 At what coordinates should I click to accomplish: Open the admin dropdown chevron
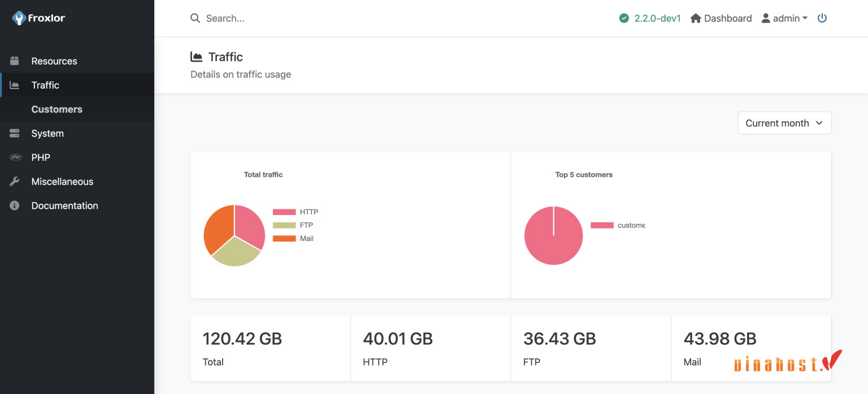[x=805, y=18]
